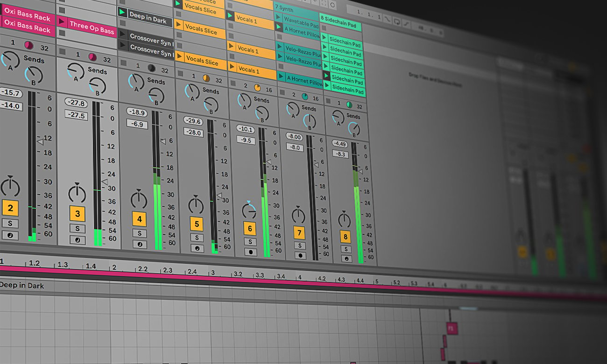This screenshot has height=364, width=607.
Task: Solo track 6
Action: click(250, 242)
